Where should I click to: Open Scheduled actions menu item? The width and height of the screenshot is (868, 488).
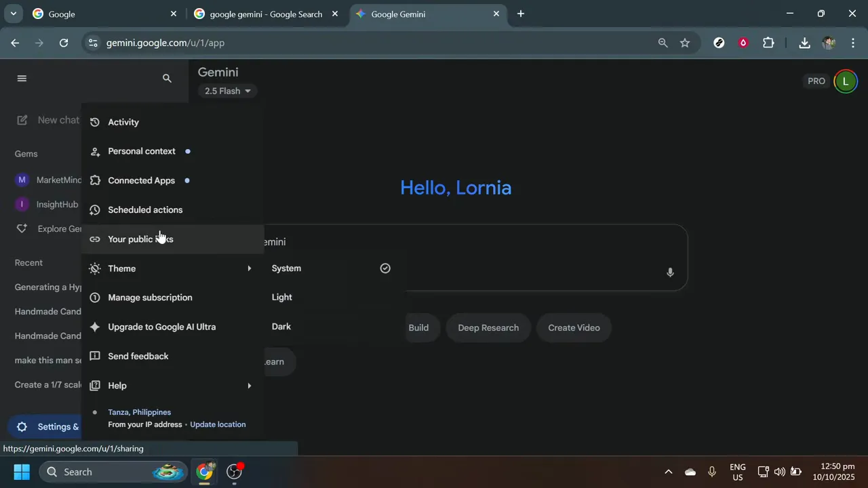click(173, 210)
